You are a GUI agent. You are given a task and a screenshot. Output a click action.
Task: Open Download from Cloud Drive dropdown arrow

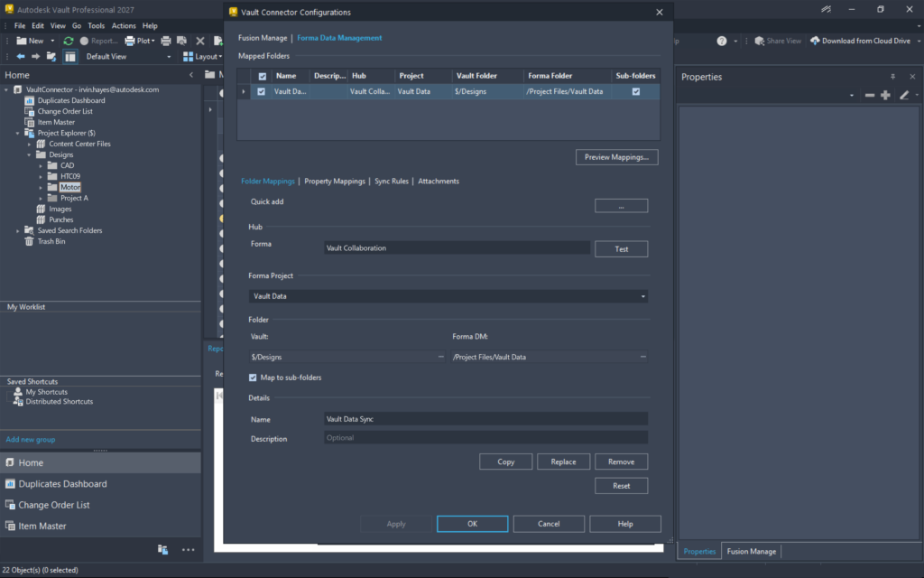[919, 41]
